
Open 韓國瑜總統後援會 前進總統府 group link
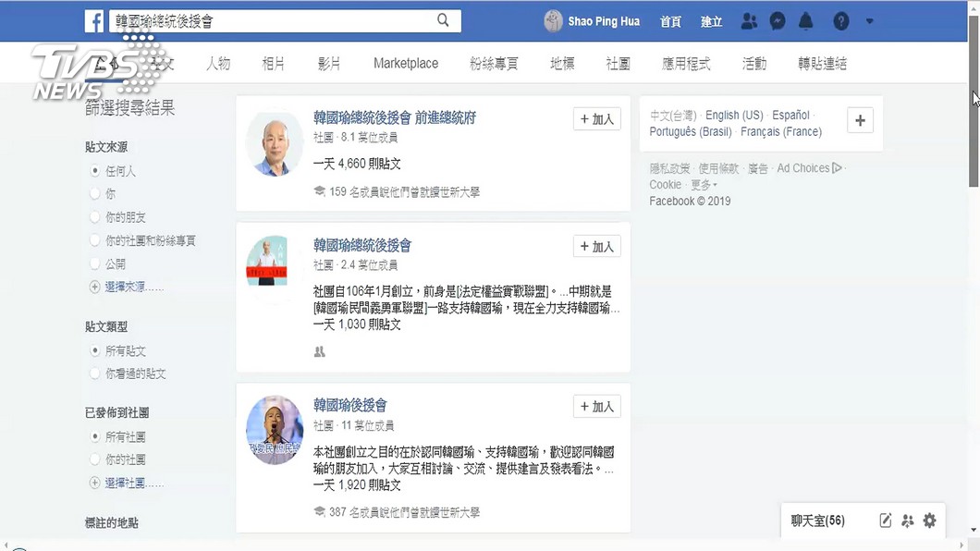395,117
